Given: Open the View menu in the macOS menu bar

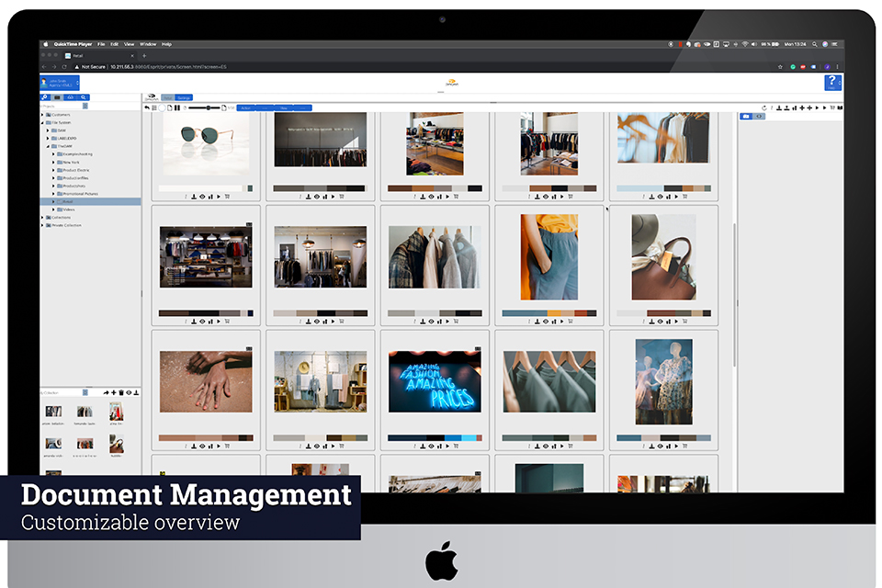Looking at the screenshot, I should 129,44.
